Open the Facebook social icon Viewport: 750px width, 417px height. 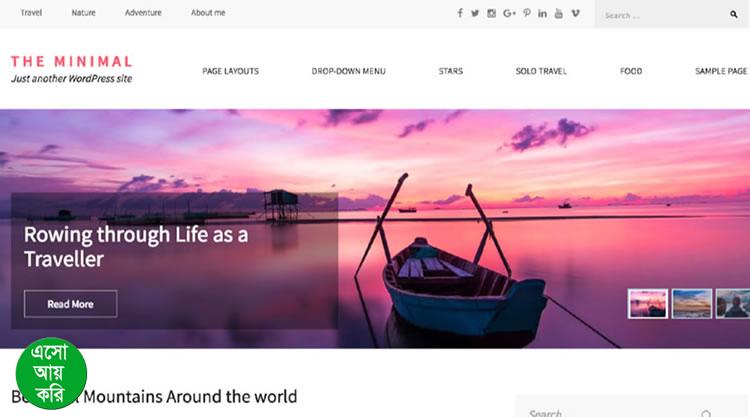pos(460,13)
